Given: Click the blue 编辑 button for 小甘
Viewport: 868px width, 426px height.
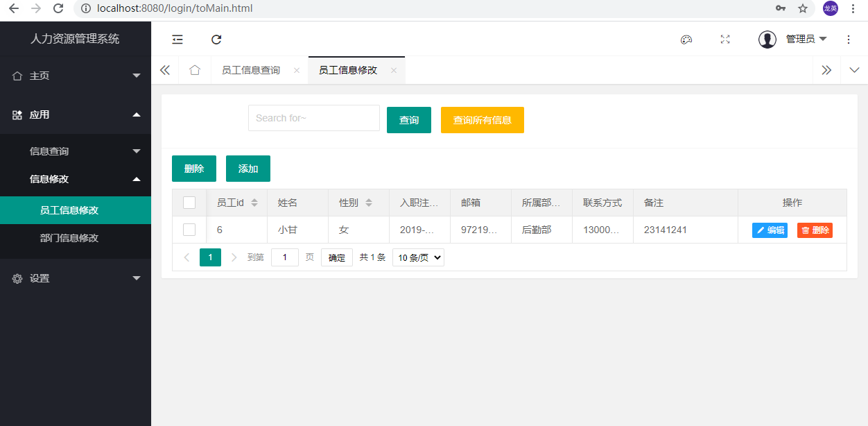Looking at the screenshot, I should point(770,230).
